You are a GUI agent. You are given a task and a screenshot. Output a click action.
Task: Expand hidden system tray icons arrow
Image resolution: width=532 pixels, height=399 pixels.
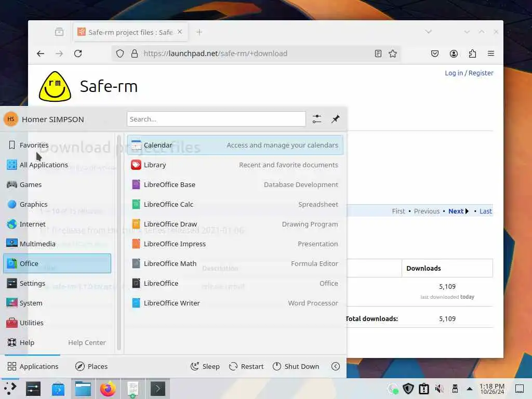coord(470,389)
